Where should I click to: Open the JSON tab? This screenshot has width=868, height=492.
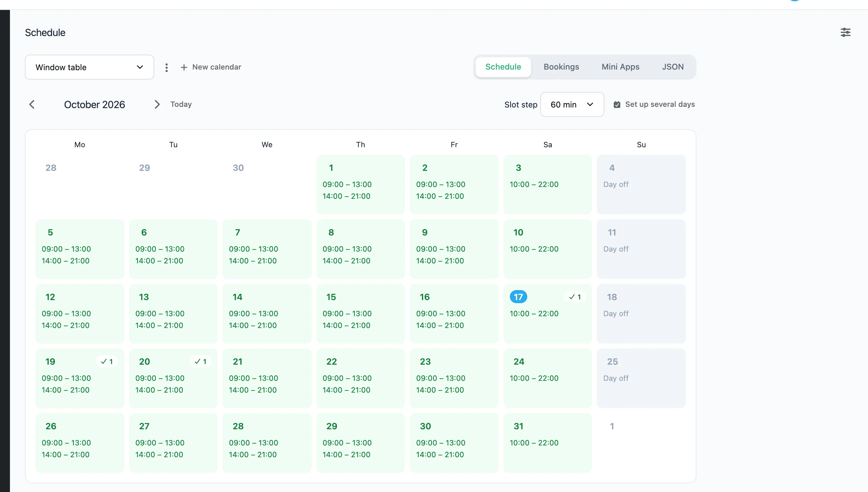point(673,67)
